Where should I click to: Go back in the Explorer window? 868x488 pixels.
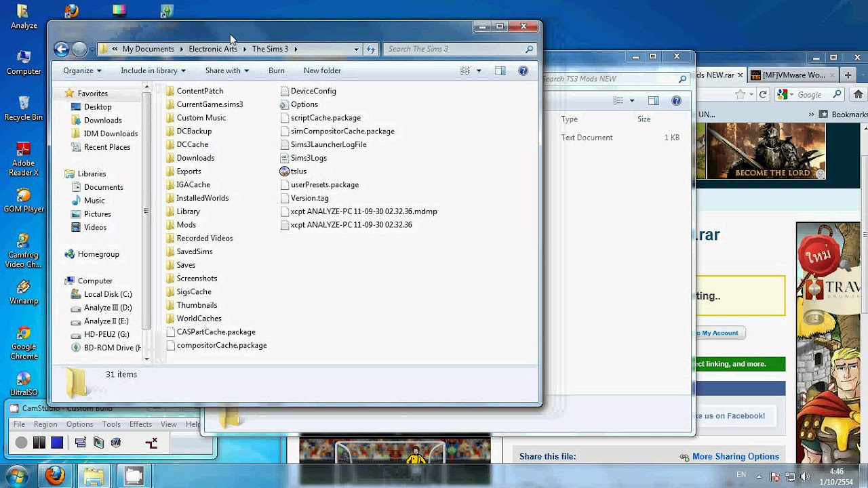click(x=62, y=49)
